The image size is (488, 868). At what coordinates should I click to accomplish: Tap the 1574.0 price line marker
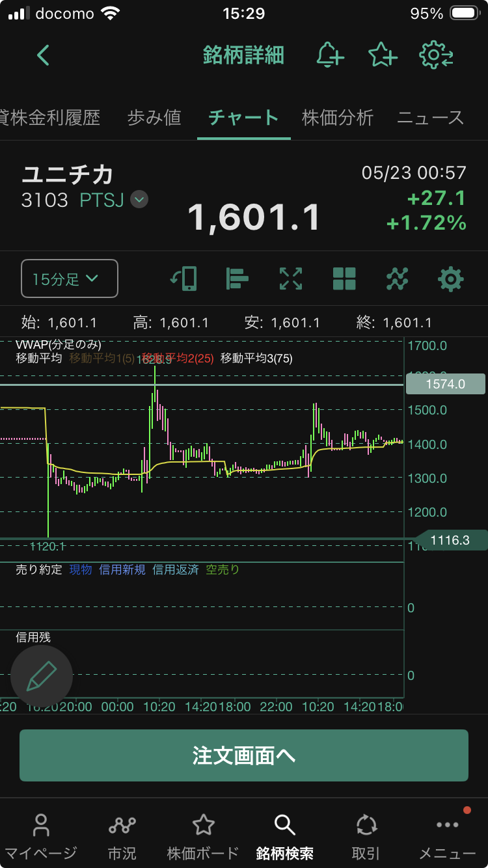446,384
